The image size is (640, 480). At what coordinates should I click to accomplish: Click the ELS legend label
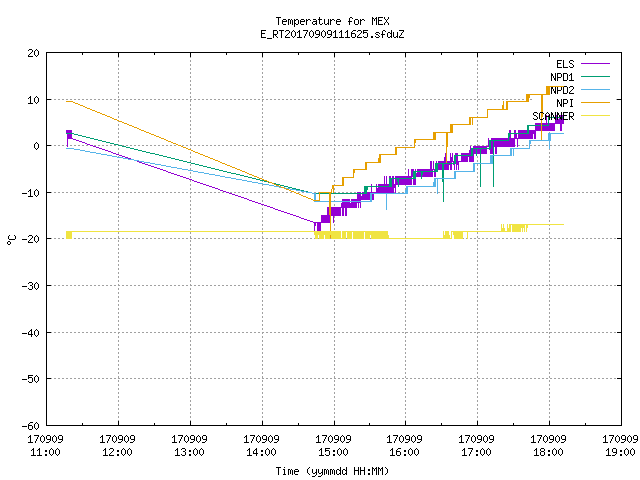[x=565, y=64]
